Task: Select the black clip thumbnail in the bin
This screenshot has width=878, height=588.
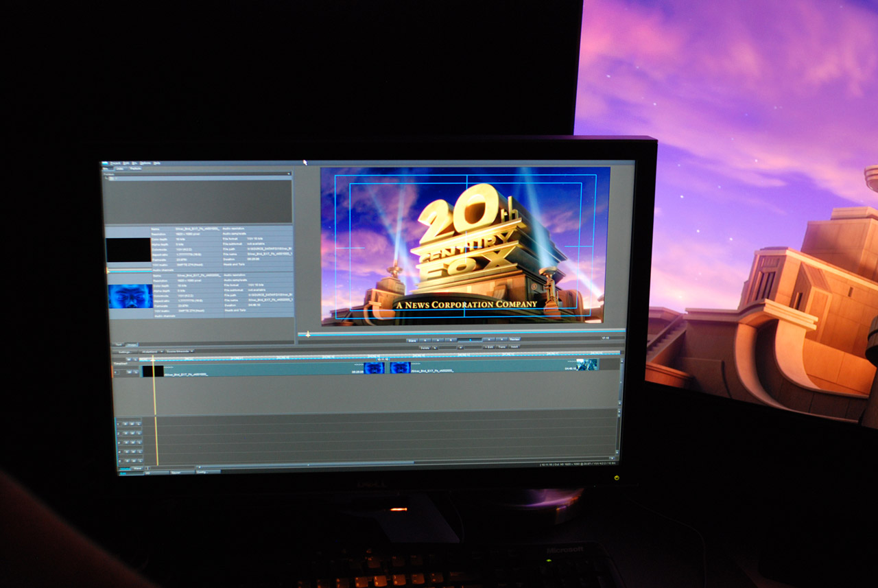Action: [x=129, y=250]
